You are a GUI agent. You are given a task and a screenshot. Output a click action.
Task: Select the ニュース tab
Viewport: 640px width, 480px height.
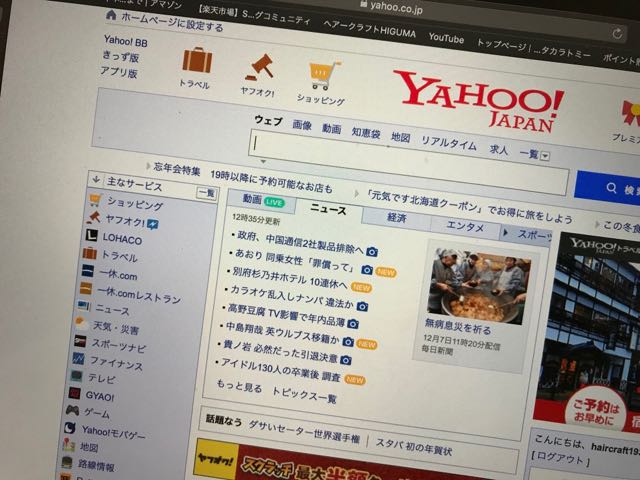point(328,210)
